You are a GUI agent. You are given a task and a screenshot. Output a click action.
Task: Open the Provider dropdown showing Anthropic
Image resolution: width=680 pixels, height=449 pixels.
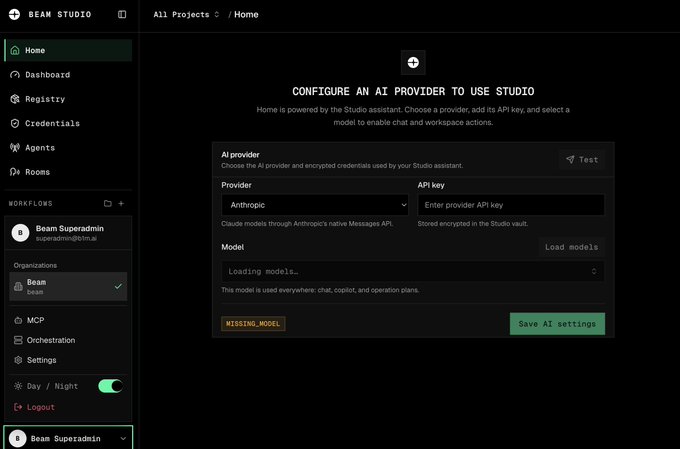tap(315, 205)
